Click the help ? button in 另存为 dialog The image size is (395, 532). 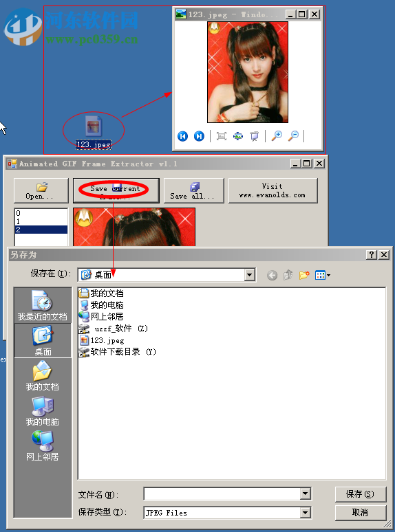click(x=372, y=254)
